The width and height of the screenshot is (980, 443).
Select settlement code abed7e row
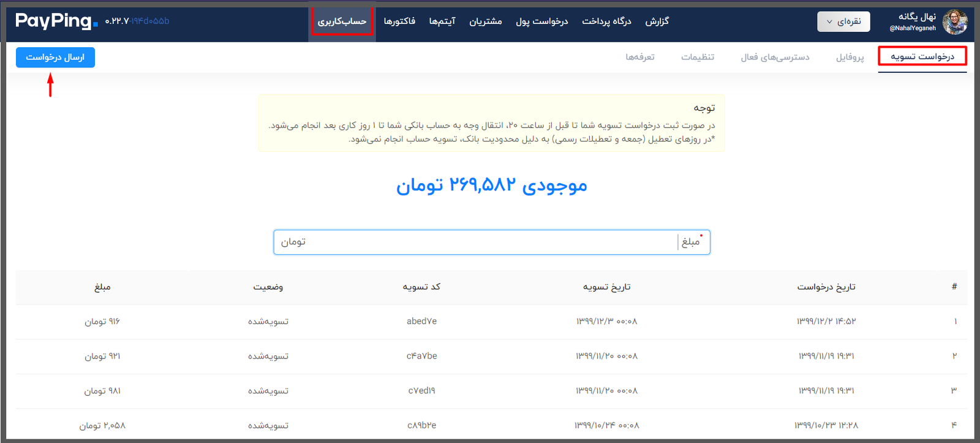tap(491, 322)
